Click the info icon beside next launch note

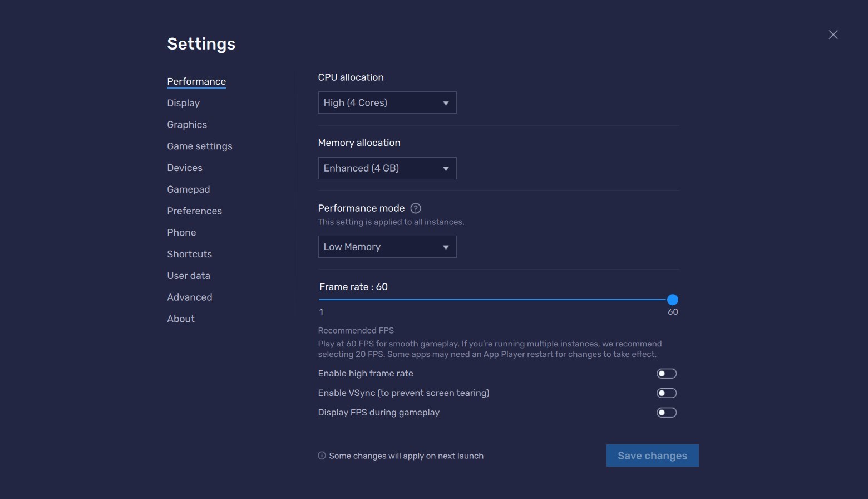[x=322, y=456]
